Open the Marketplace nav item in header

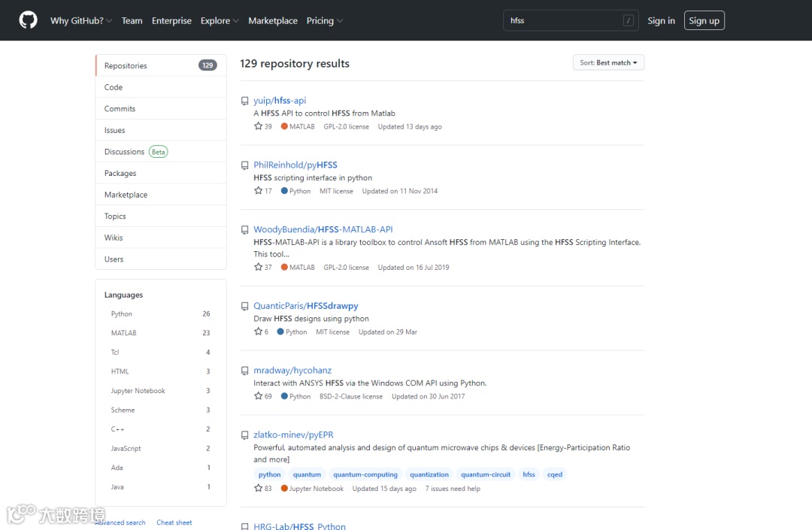[x=273, y=21]
